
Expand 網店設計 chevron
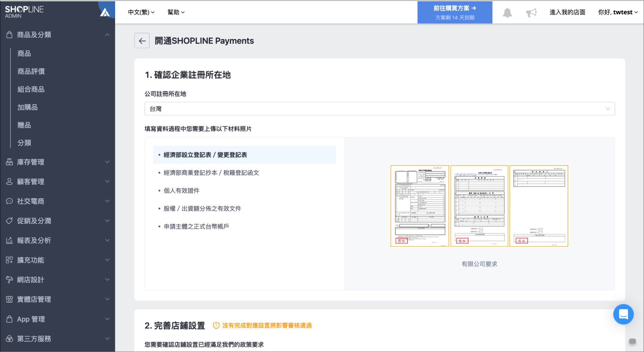(107, 279)
